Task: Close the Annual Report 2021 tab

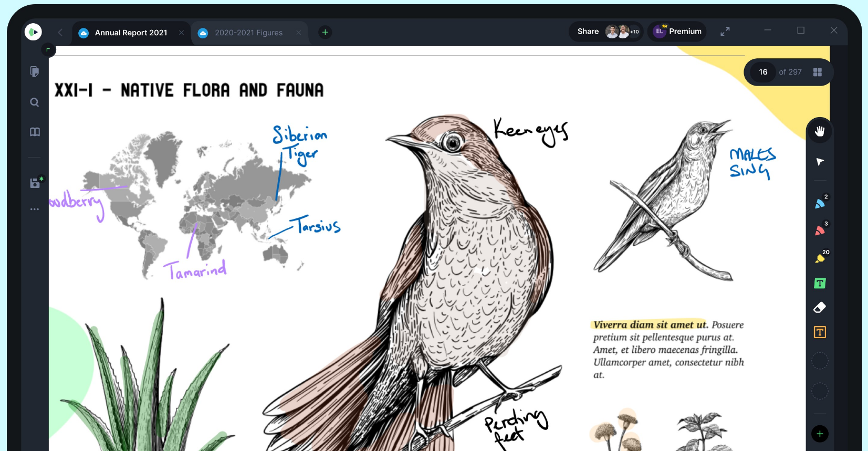Action: 181,33
